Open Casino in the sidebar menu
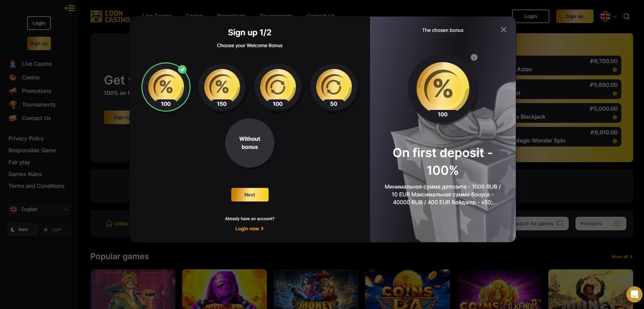Image resolution: width=644 pixels, height=309 pixels. point(31,77)
